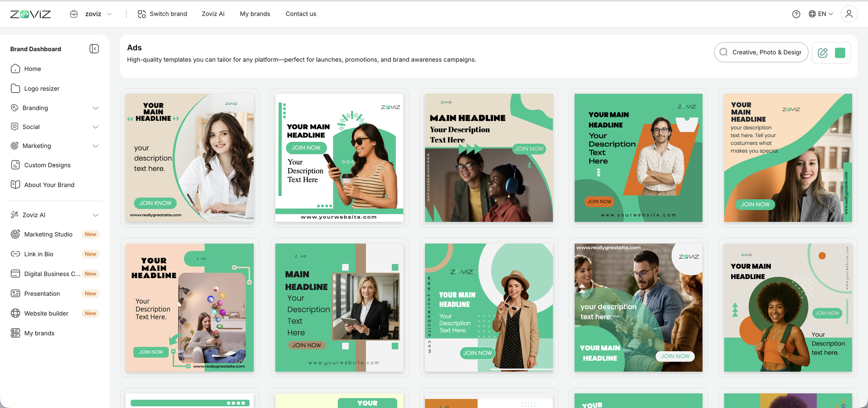The image size is (868, 408).
Task: Click the search magnifier icon
Action: 723,52
